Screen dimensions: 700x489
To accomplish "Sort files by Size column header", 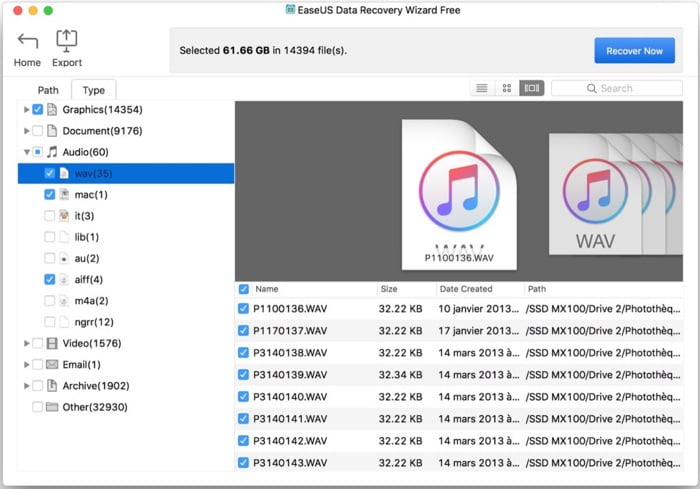I will (x=407, y=289).
